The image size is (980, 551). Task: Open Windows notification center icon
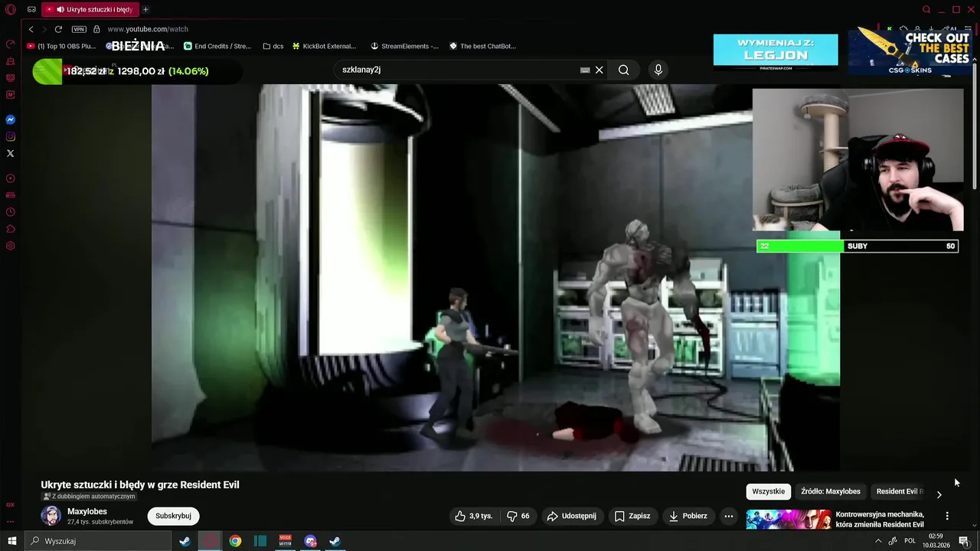coord(964,541)
